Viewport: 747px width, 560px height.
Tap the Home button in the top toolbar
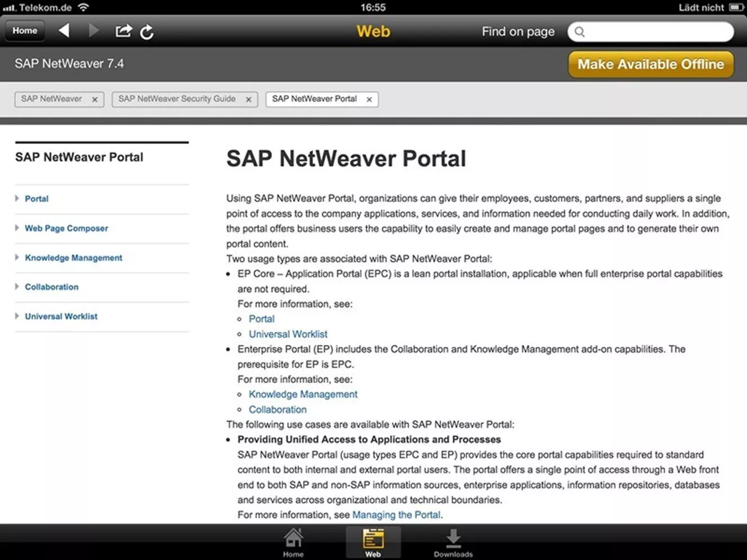(x=25, y=31)
